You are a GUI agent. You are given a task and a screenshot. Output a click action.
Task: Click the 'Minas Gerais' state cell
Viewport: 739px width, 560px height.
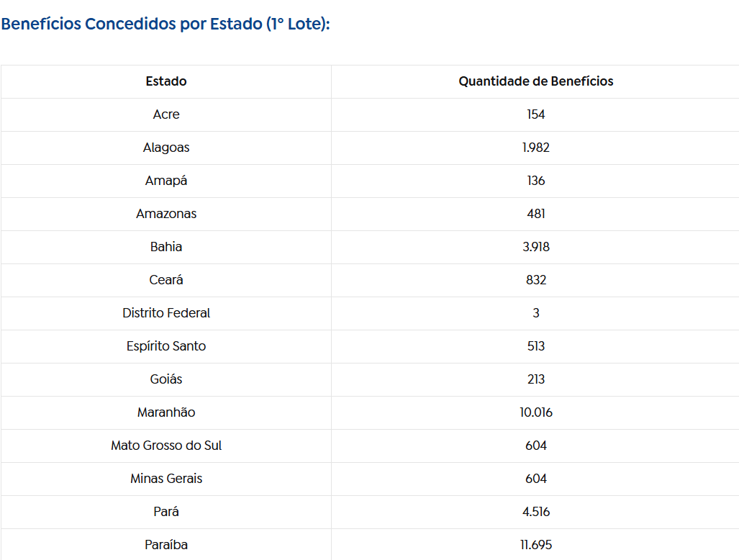(166, 479)
